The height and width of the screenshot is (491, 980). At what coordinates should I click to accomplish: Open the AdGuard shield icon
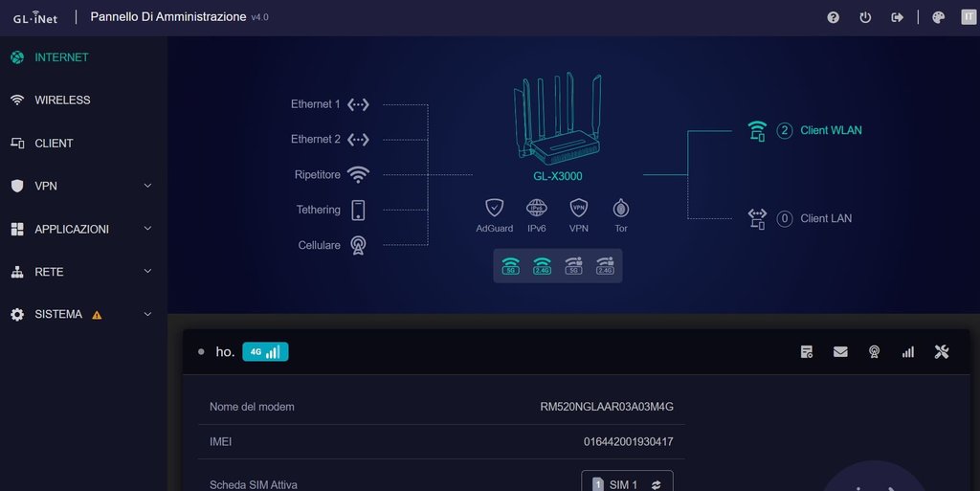495,208
